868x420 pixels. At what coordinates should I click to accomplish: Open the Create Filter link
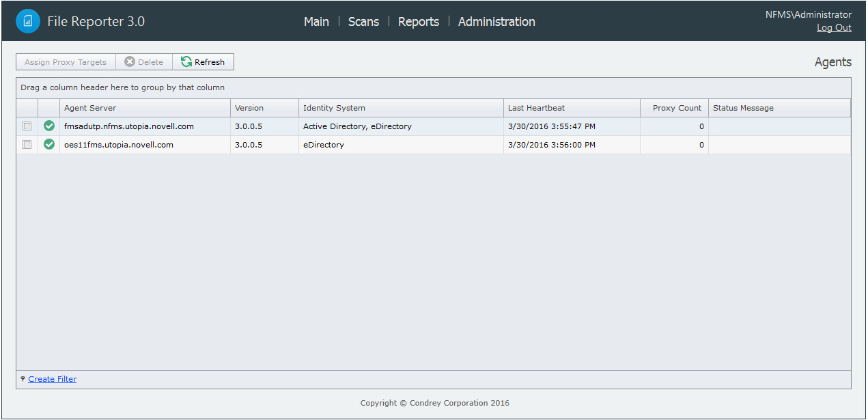tap(53, 379)
